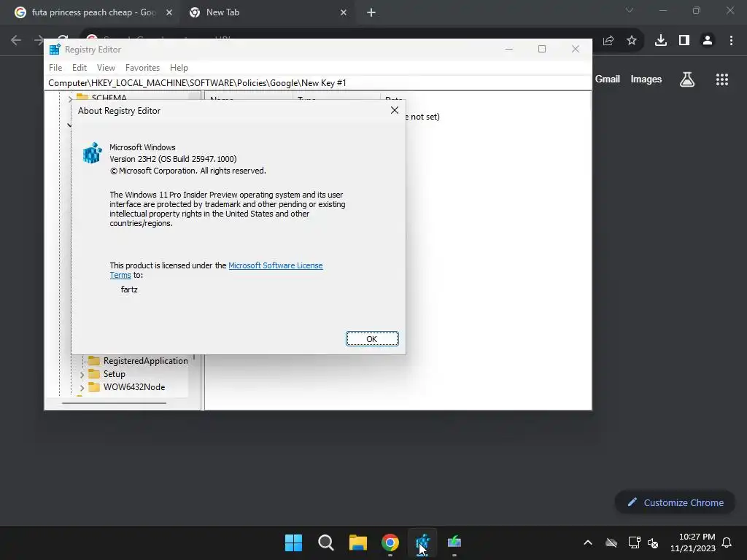Open Chrome's tab search chevron

630,10
